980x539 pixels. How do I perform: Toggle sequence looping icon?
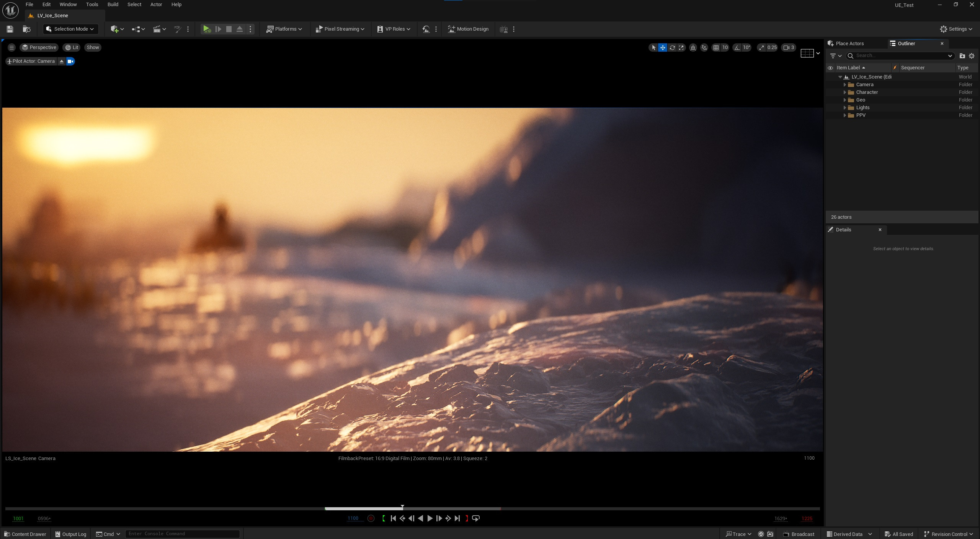point(476,518)
